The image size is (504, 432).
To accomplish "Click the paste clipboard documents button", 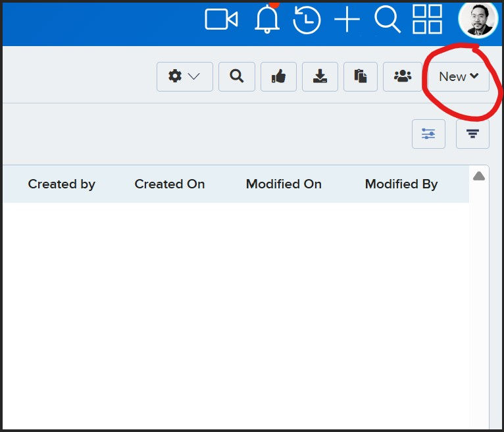I will pyautogui.click(x=361, y=76).
